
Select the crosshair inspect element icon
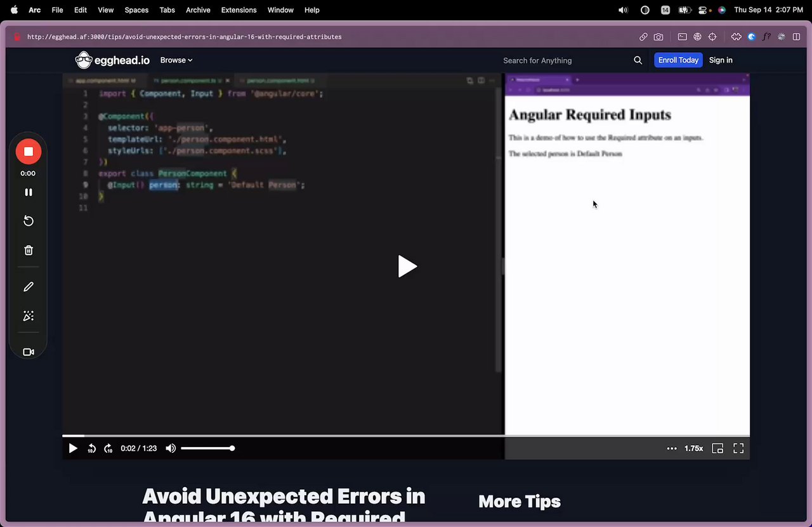point(712,37)
